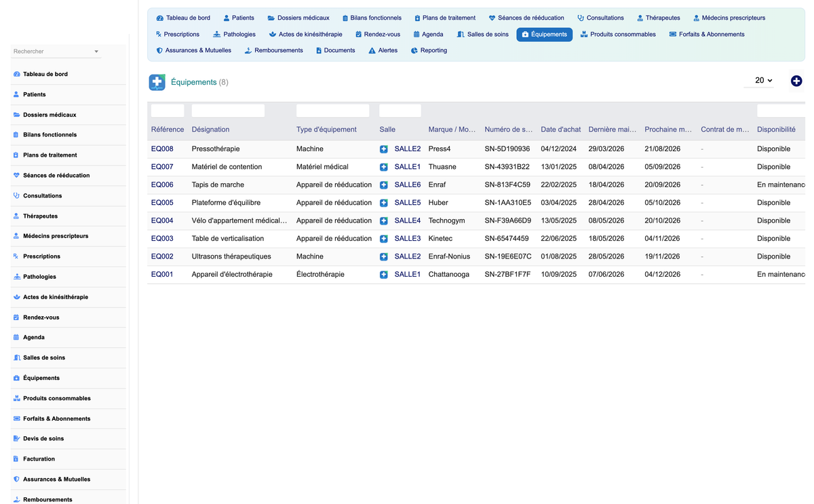Image resolution: width=814 pixels, height=504 pixels.
Task: Open Remboursements in top menu
Action: pos(273,50)
